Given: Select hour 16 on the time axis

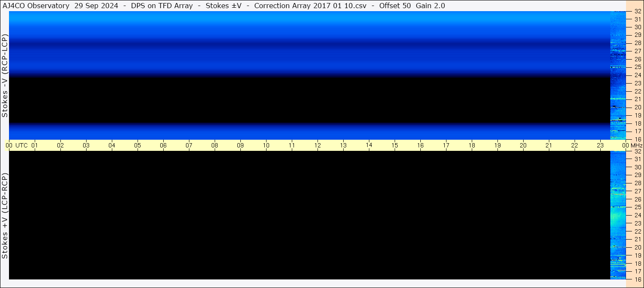Looking at the screenshot, I should coord(420,145).
